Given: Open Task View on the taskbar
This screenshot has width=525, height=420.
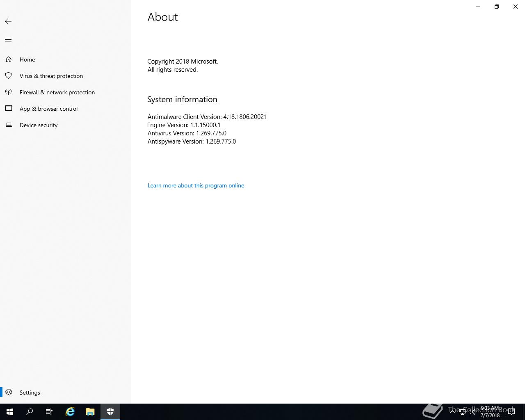Looking at the screenshot, I should click(49, 412).
